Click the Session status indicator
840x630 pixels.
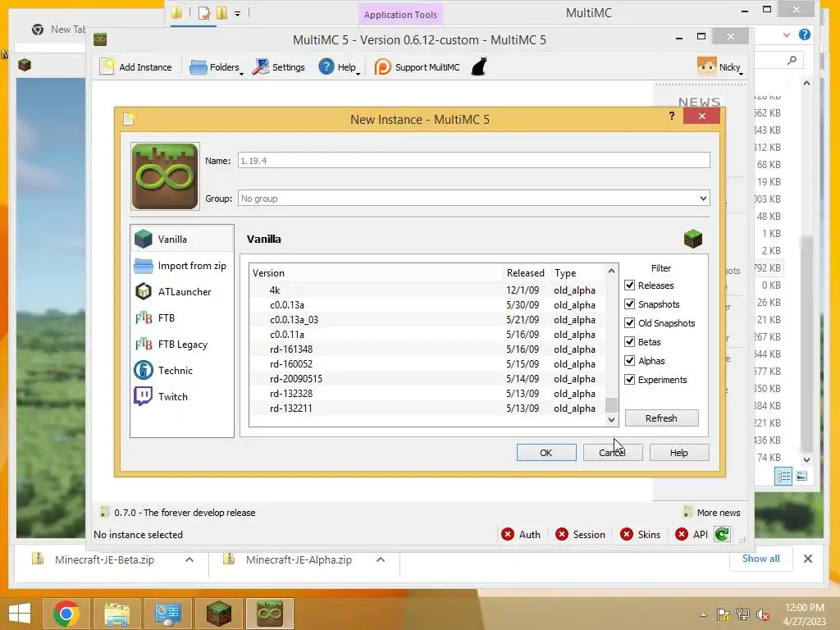580,534
